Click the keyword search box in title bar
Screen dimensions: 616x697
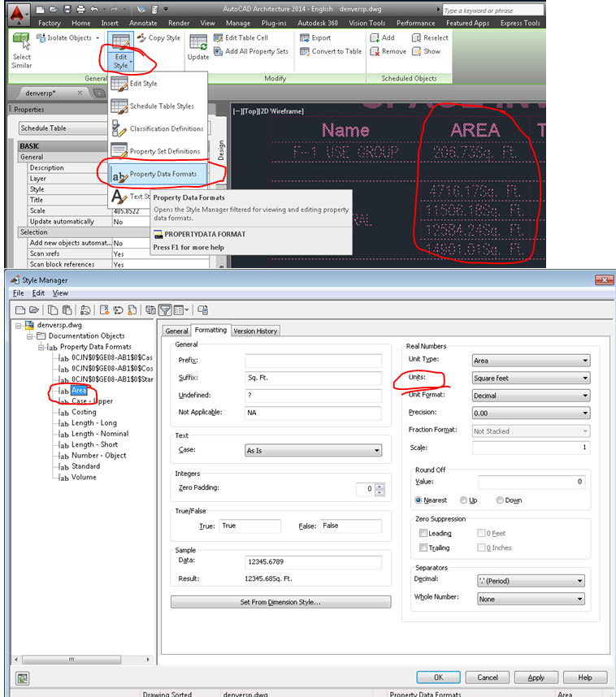click(x=493, y=11)
